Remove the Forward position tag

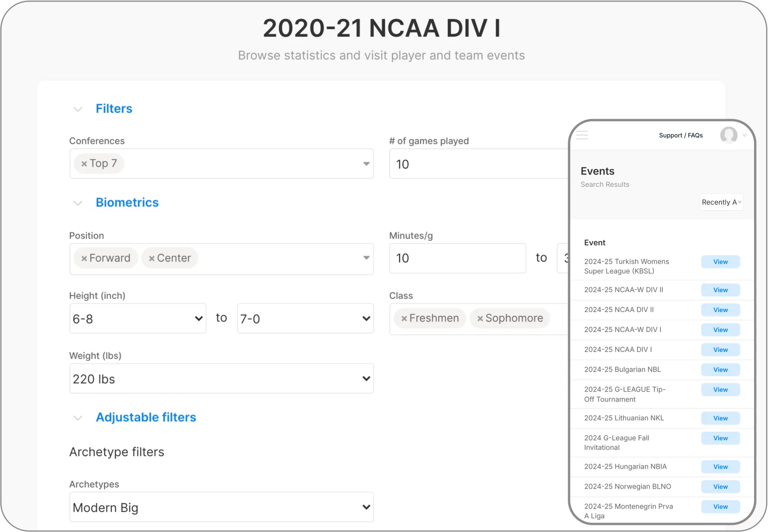[x=84, y=258]
